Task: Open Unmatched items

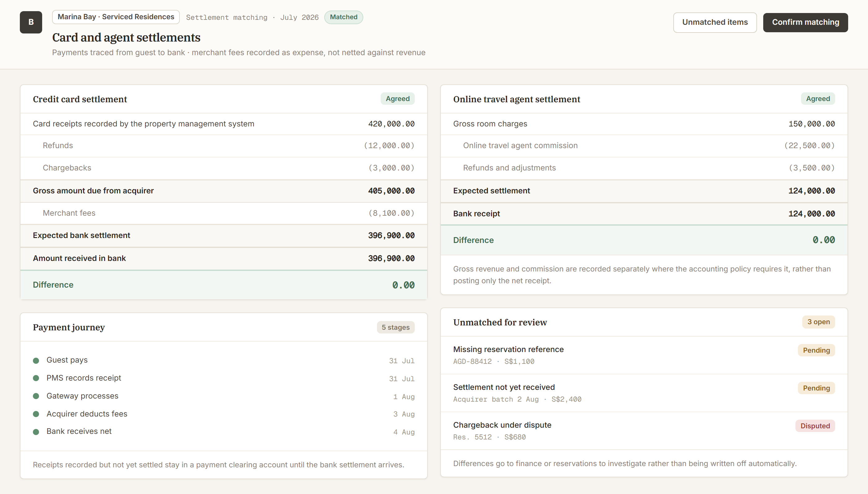Action: click(x=715, y=22)
